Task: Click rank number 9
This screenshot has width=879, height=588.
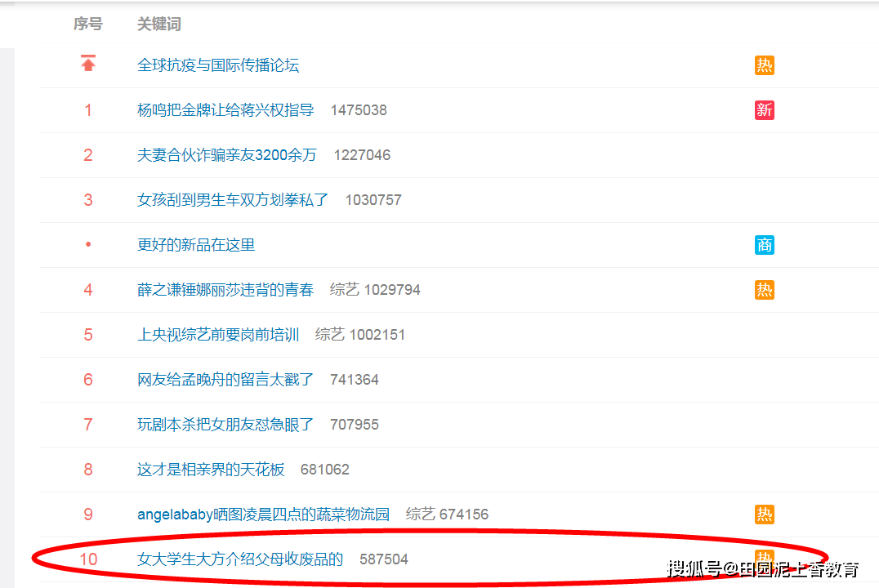Action: click(x=88, y=514)
